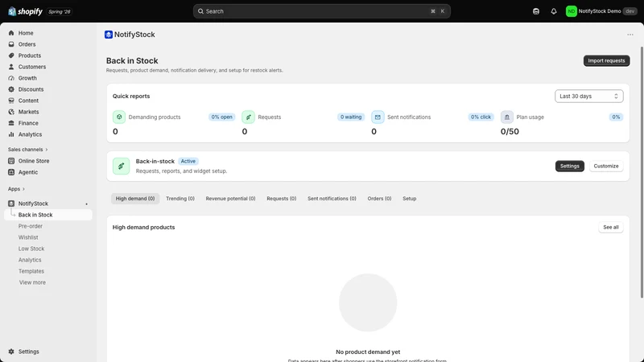
Task: Click the Back-in-stock Settings button
Action: click(x=570, y=167)
